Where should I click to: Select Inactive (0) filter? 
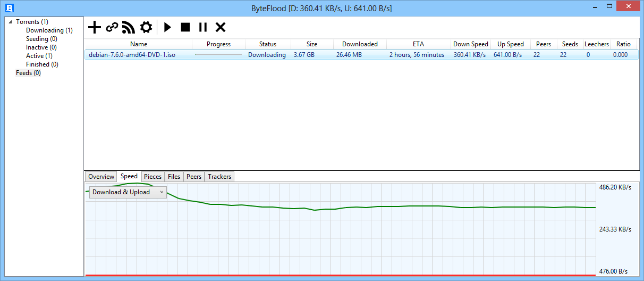pos(42,47)
